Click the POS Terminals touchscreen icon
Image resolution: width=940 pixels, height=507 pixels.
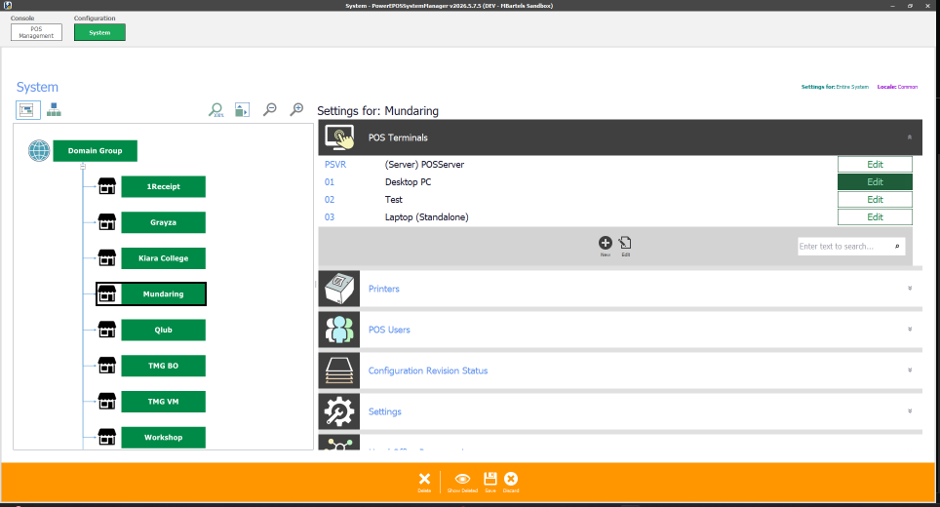339,137
